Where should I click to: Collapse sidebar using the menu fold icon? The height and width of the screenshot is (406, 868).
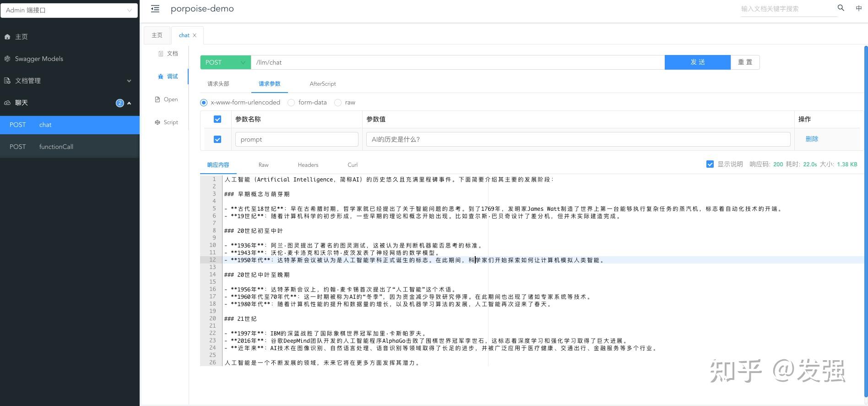pos(155,9)
